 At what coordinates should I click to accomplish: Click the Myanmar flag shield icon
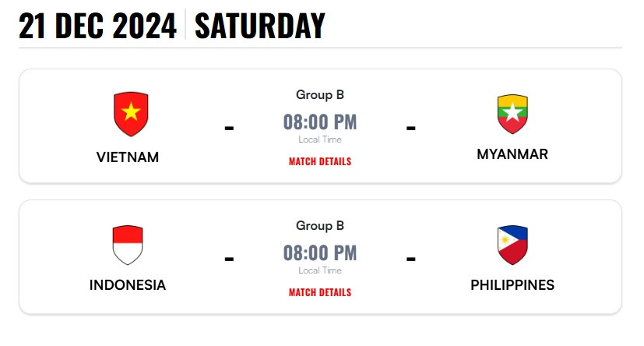coord(512,114)
